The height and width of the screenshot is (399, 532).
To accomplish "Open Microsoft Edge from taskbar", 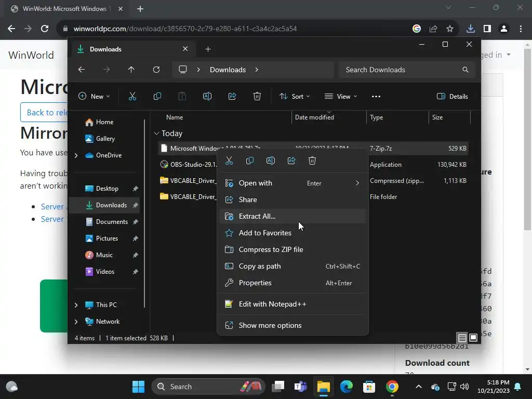I will click(x=347, y=387).
